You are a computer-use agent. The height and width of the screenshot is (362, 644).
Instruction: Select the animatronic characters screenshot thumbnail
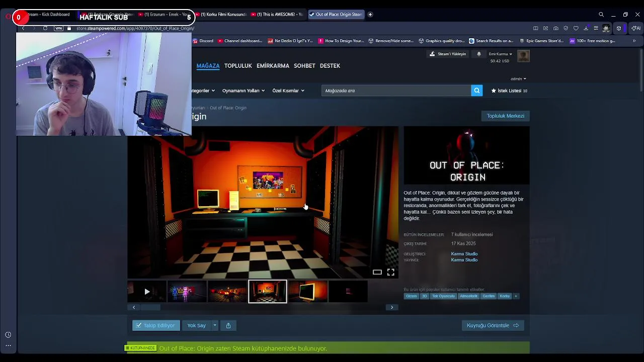click(187, 292)
